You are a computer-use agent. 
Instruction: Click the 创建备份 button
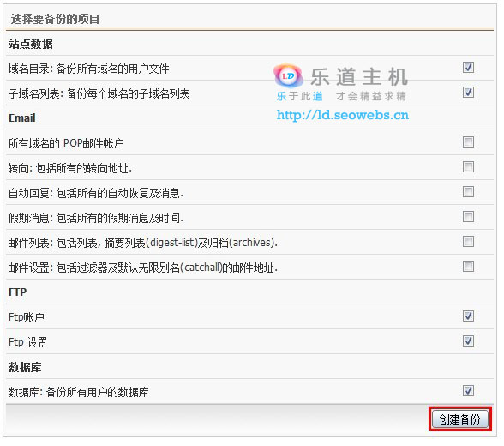click(459, 419)
